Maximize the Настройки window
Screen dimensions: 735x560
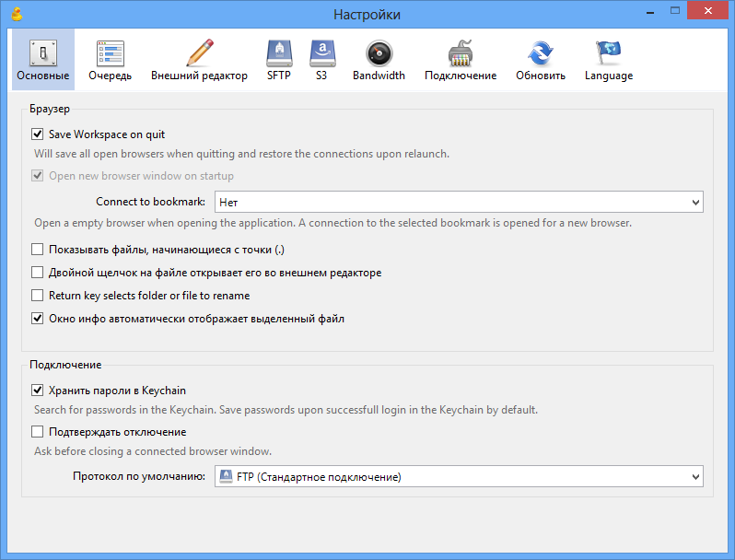tap(675, 10)
